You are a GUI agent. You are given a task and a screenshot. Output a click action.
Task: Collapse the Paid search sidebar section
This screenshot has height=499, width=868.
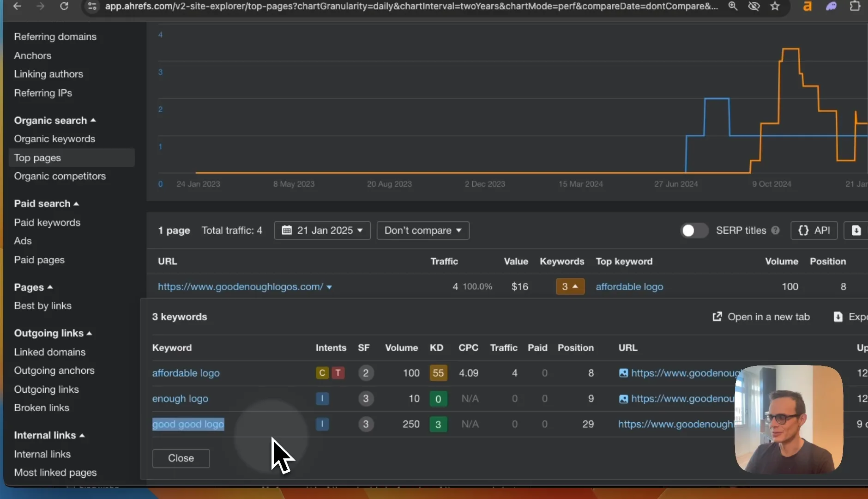[x=47, y=203]
